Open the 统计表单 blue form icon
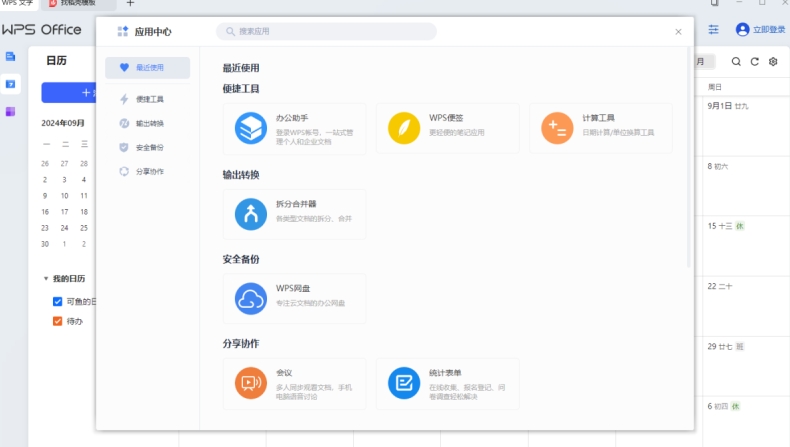790x447 pixels. (x=404, y=383)
